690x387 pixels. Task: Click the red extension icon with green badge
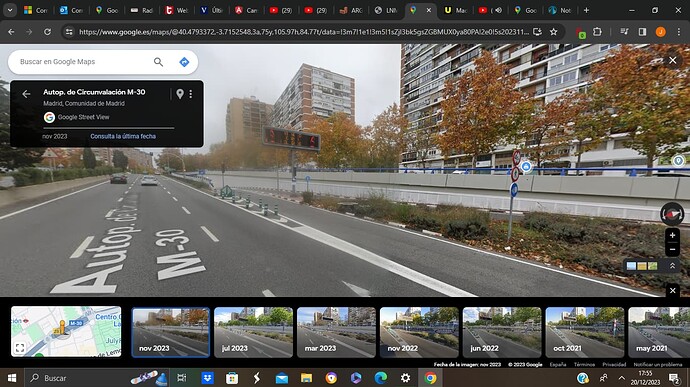(x=581, y=33)
